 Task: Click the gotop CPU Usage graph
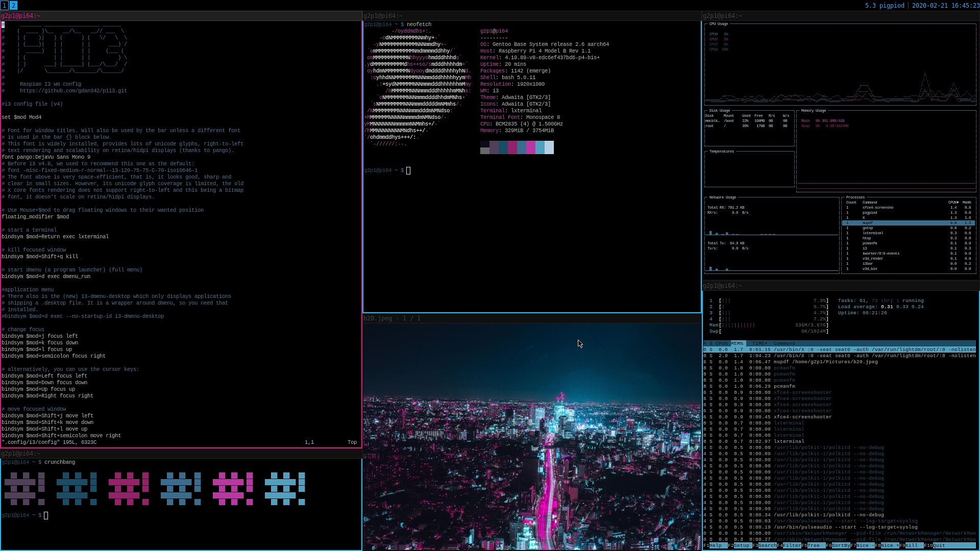point(840,64)
